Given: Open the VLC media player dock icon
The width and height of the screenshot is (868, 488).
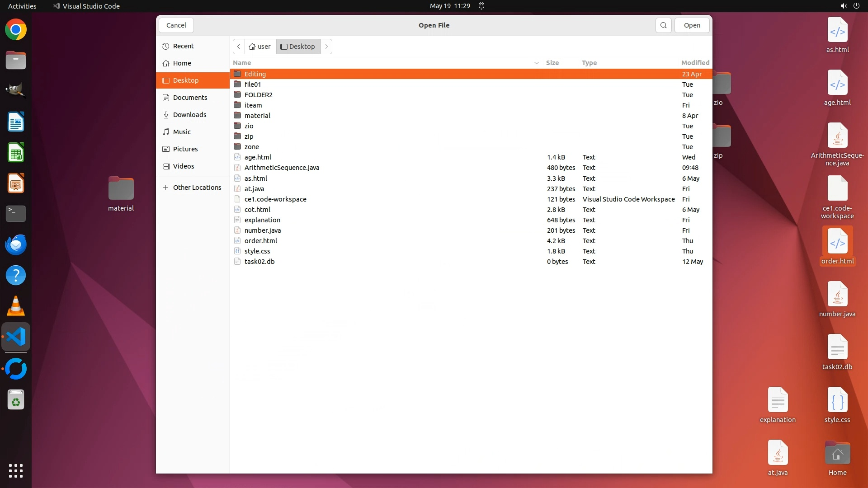Looking at the screenshot, I should click(16, 306).
